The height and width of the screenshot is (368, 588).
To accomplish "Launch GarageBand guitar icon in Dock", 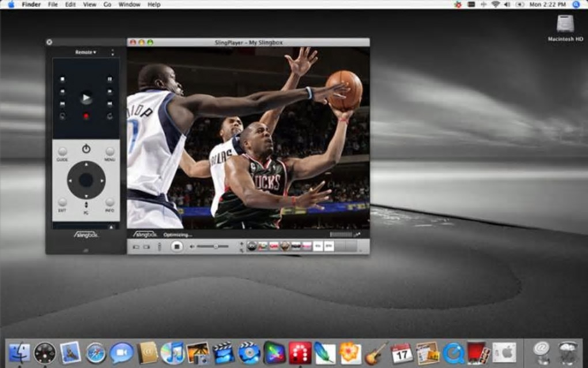I will [376, 353].
